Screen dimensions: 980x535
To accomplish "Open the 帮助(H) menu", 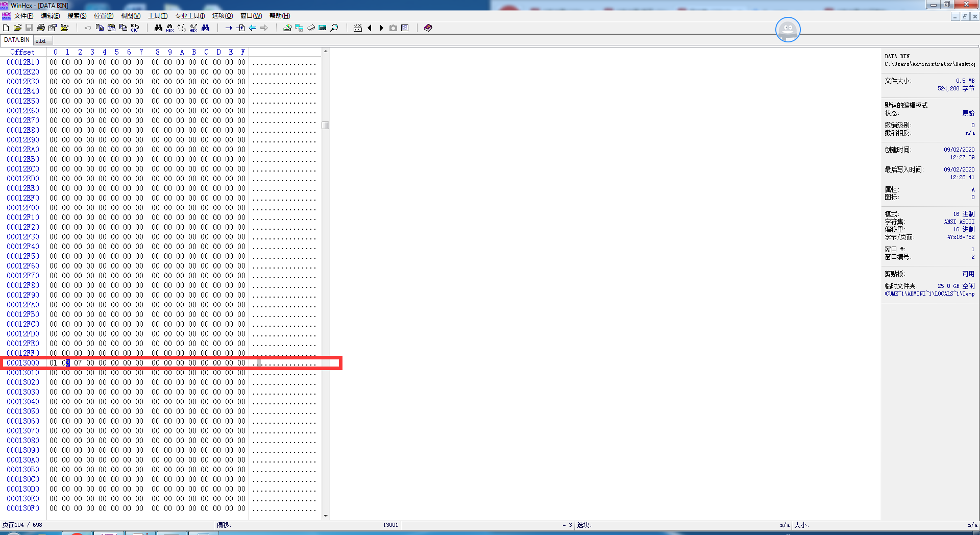I will pyautogui.click(x=280, y=16).
